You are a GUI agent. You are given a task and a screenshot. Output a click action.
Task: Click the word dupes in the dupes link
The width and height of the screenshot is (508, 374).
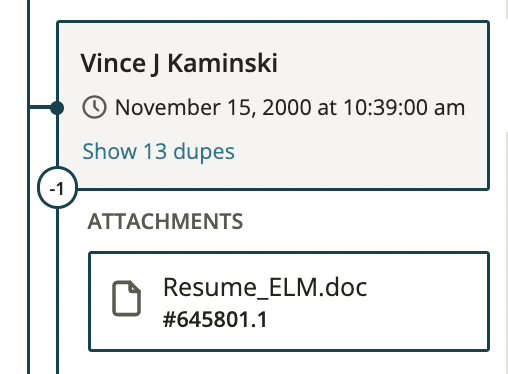click(x=204, y=152)
